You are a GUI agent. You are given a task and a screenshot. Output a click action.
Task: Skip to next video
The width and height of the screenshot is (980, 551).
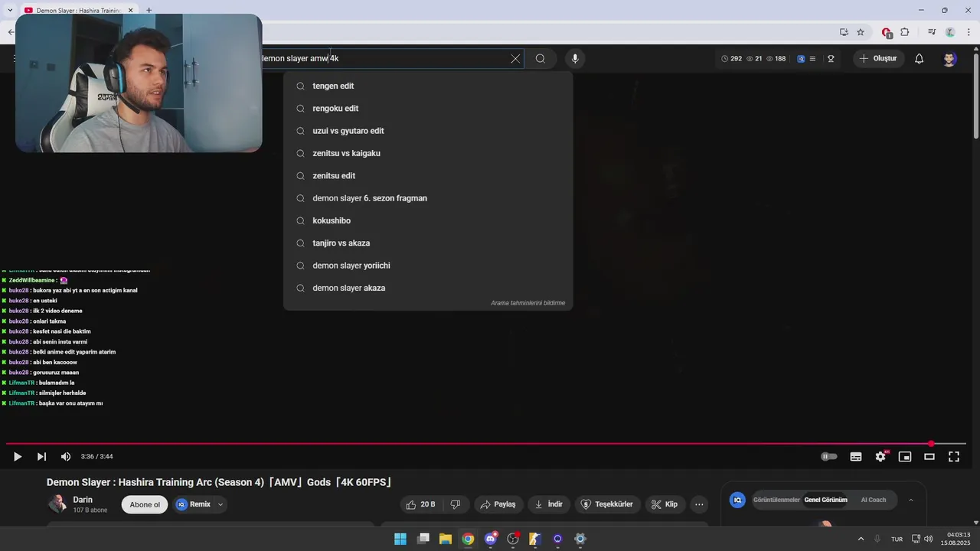click(x=41, y=456)
